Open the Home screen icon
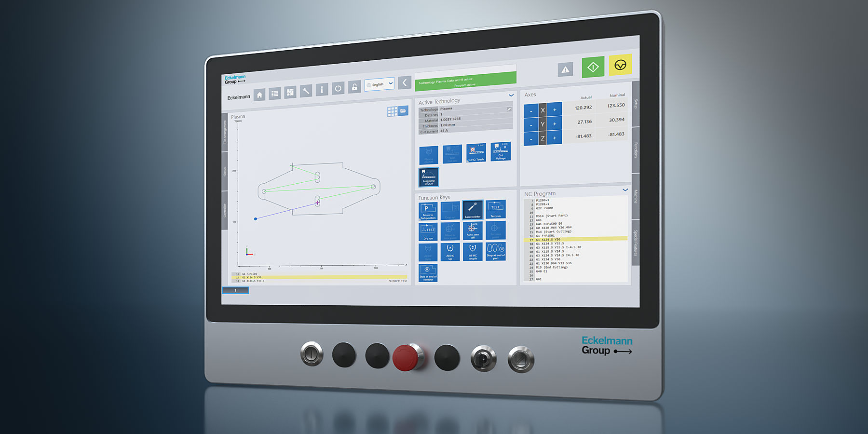The height and width of the screenshot is (434, 868). 260,95
